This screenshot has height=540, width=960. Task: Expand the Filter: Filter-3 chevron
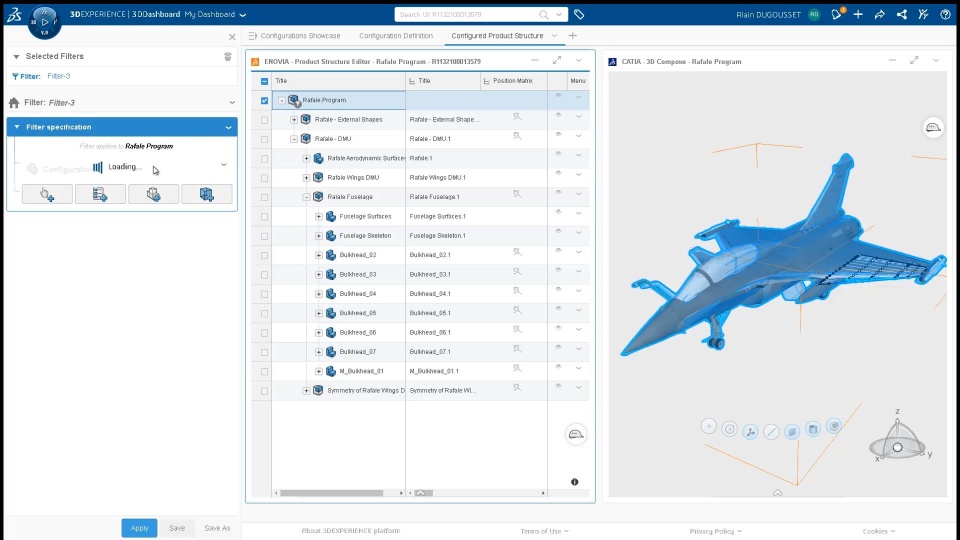(231, 102)
